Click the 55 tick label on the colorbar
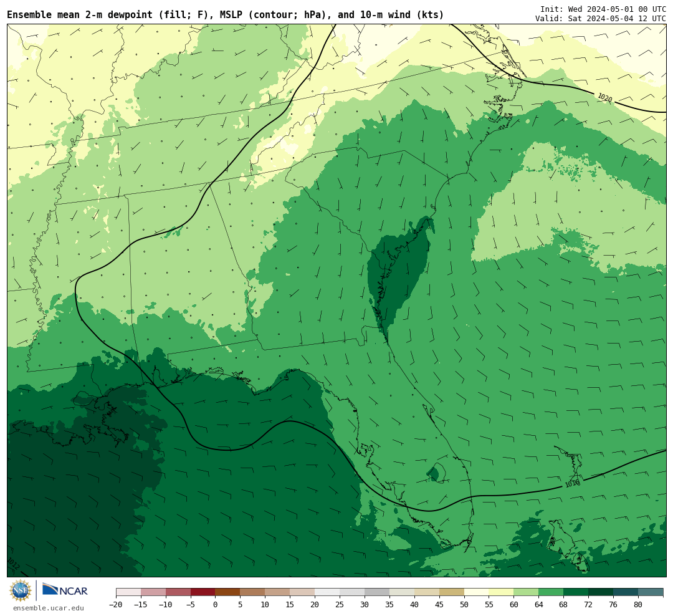 click(489, 604)
